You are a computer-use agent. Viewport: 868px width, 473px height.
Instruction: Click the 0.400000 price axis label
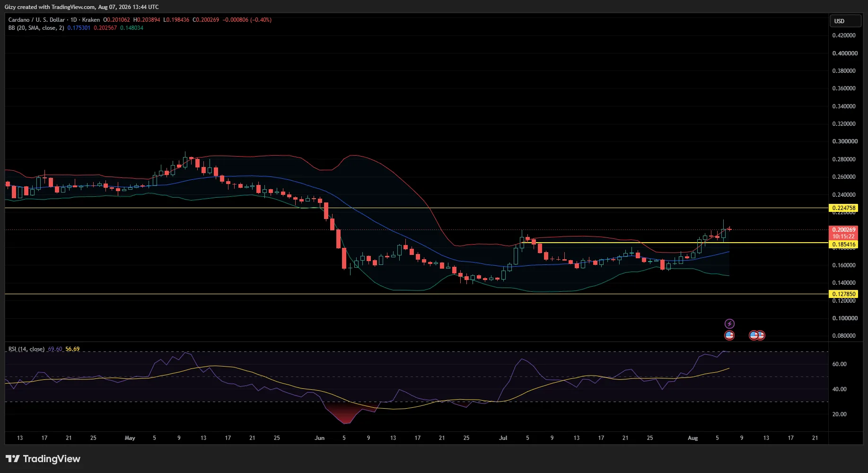pos(845,53)
